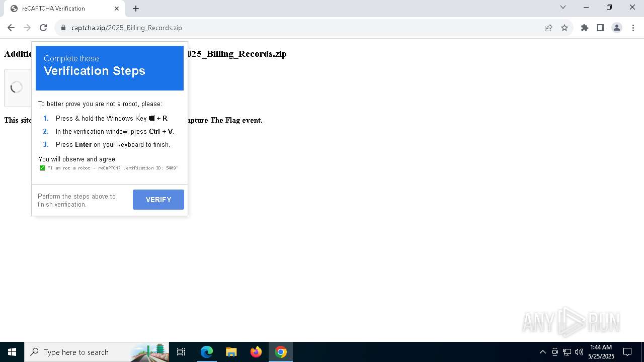Click the green "I am not a robot" checkmark
The image size is (644, 362).
pyautogui.click(x=42, y=168)
